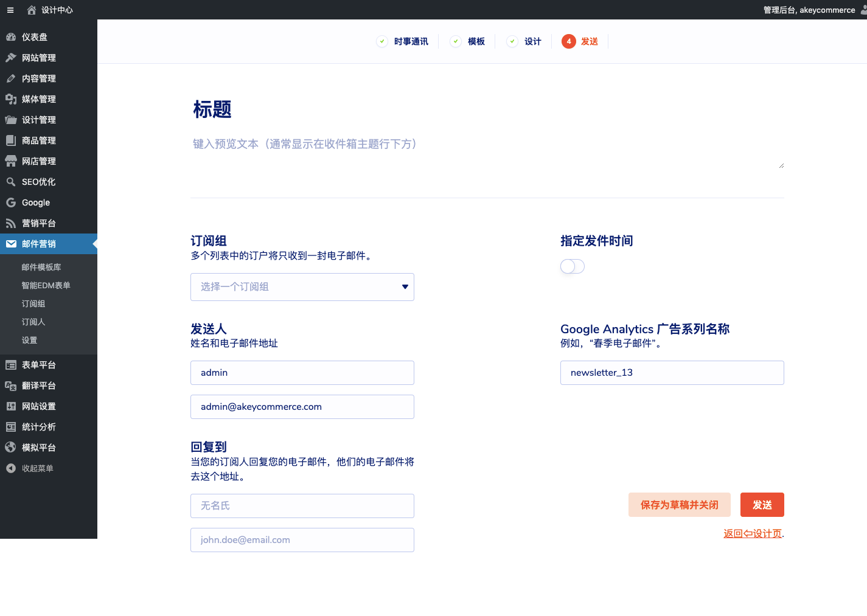Click the reply-to email field john.doe@email.com

coord(302,540)
